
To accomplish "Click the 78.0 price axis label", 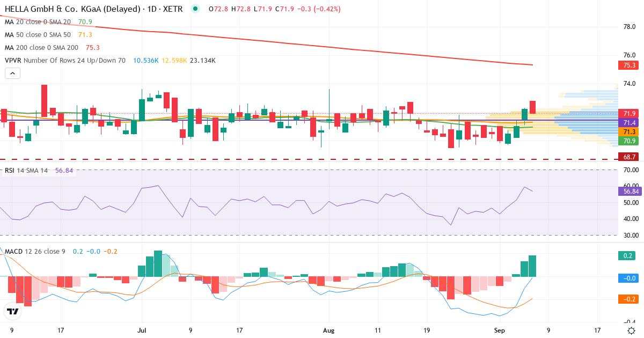I will (x=629, y=27).
